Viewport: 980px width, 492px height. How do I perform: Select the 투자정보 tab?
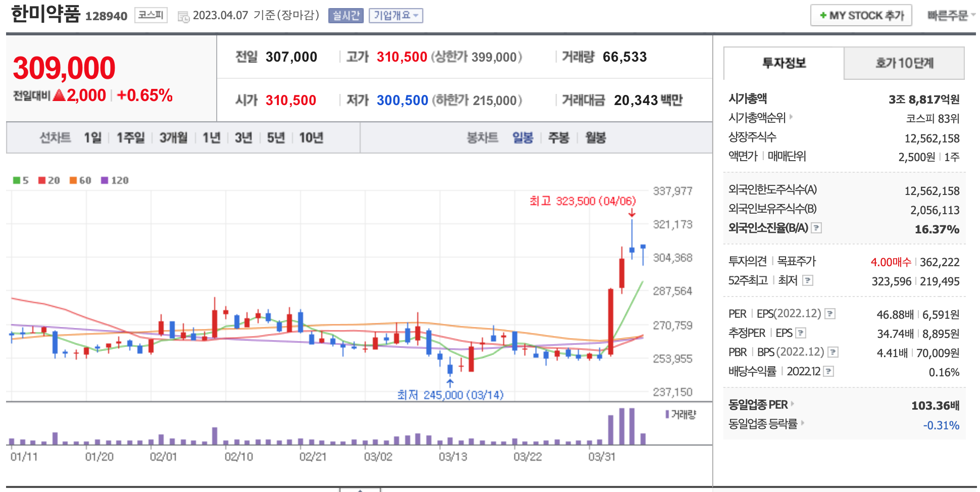[x=783, y=63]
